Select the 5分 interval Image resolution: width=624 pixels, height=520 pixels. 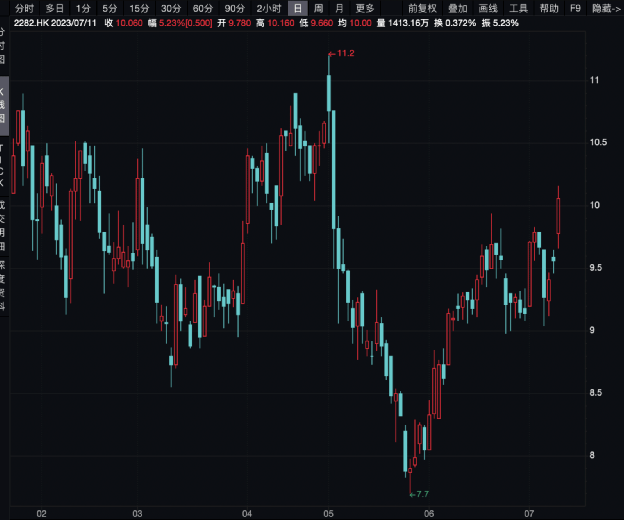click(x=110, y=8)
